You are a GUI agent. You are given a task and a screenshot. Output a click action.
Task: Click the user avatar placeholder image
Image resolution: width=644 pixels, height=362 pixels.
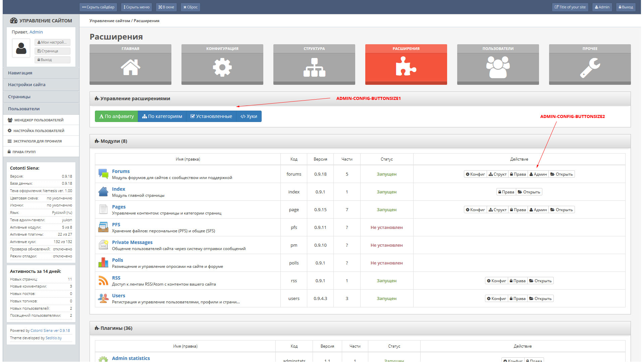coord(21,48)
